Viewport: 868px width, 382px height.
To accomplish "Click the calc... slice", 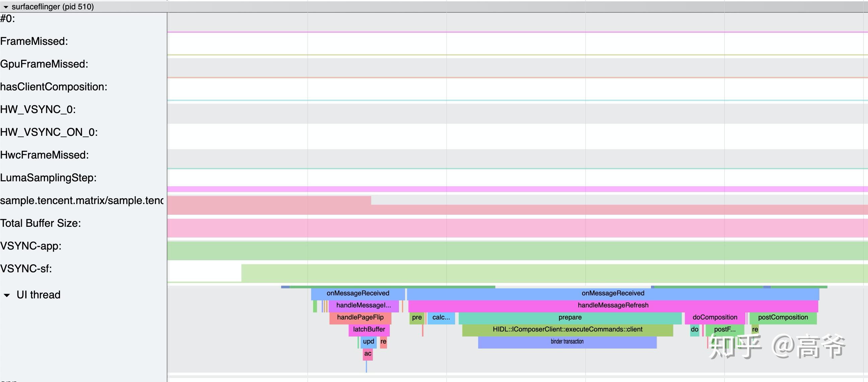I will pyautogui.click(x=441, y=317).
